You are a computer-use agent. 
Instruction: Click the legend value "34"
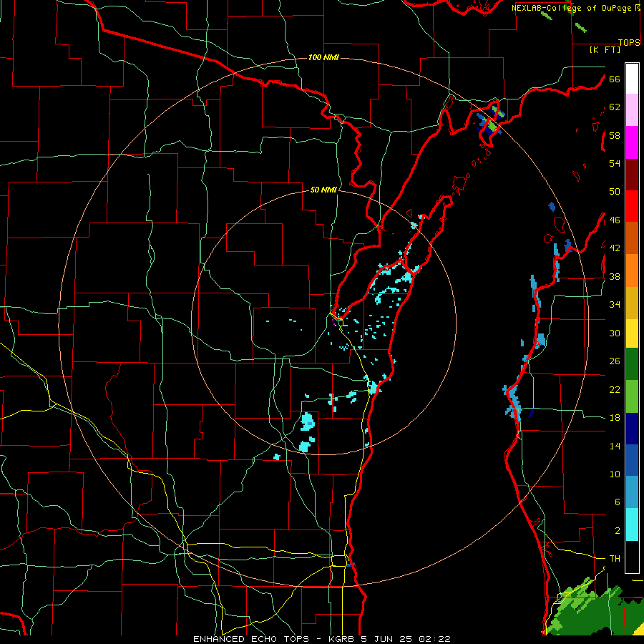[x=615, y=305]
